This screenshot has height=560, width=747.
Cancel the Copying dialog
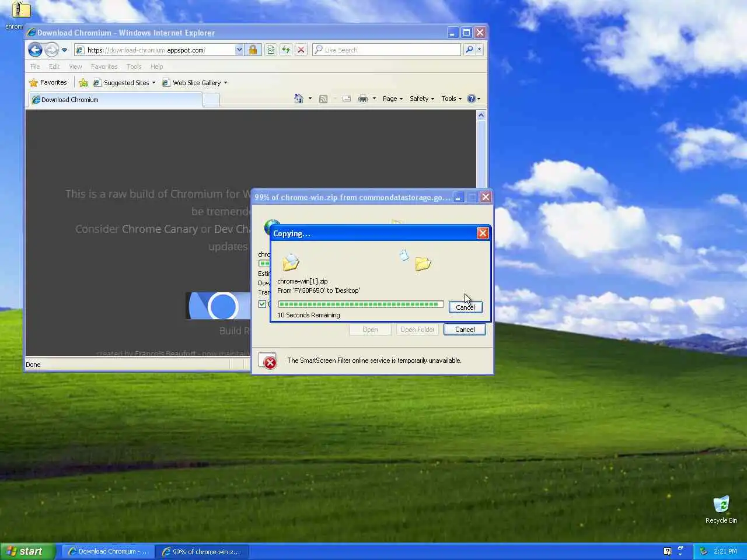pyautogui.click(x=465, y=307)
